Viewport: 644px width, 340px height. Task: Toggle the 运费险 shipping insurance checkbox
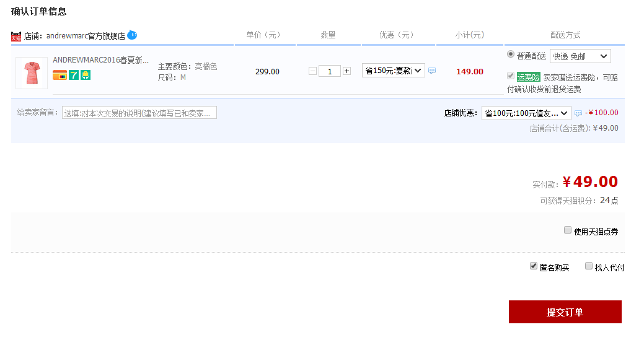point(511,76)
